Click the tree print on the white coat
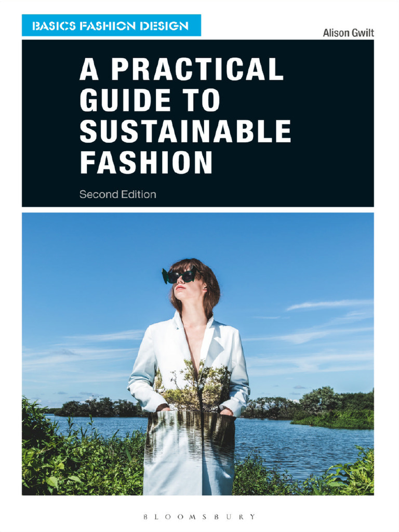Image resolution: width=399 pixels, height=532 pixels. pos(193,387)
